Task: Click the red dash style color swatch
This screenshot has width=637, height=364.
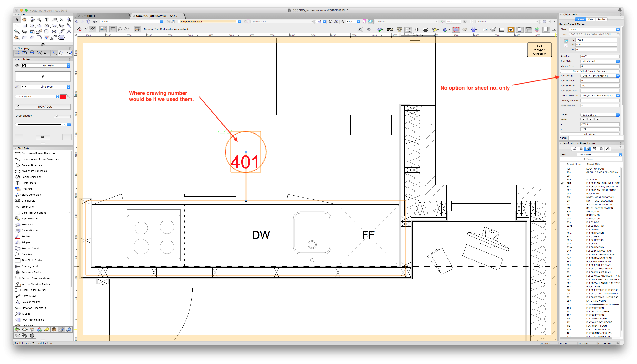Action: pyautogui.click(x=63, y=96)
